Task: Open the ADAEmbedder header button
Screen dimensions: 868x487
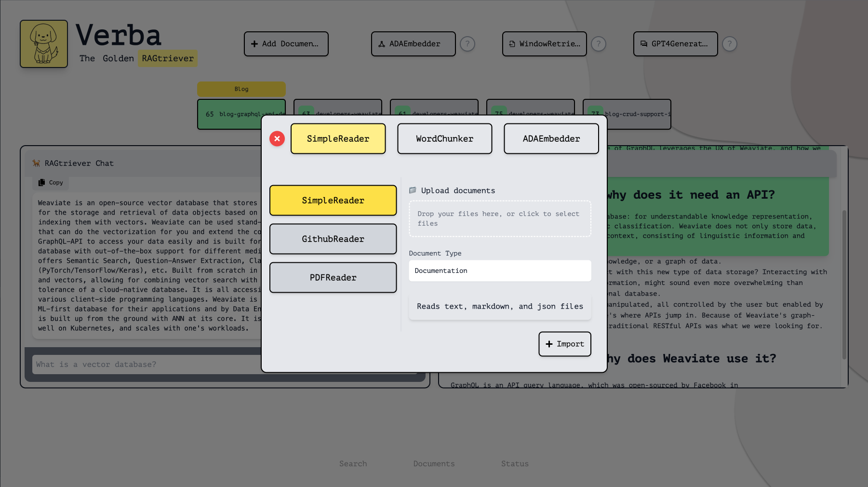Action: click(x=413, y=44)
